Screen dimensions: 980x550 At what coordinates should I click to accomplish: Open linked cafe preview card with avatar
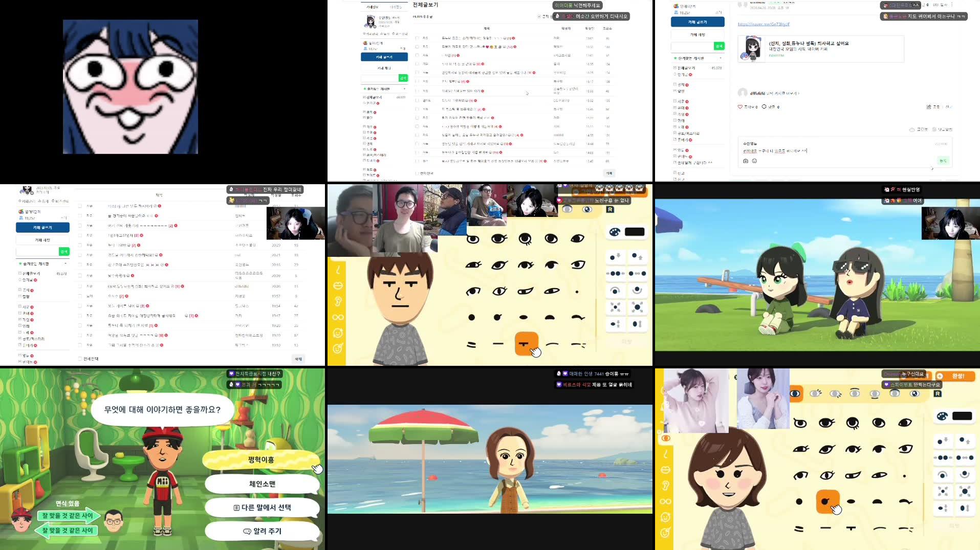[x=821, y=49]
